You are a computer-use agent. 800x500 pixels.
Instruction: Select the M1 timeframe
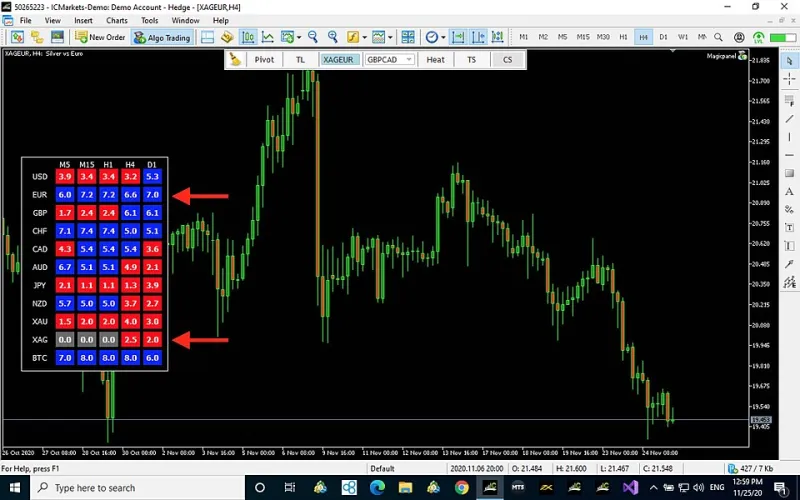(x=523, y=37)
